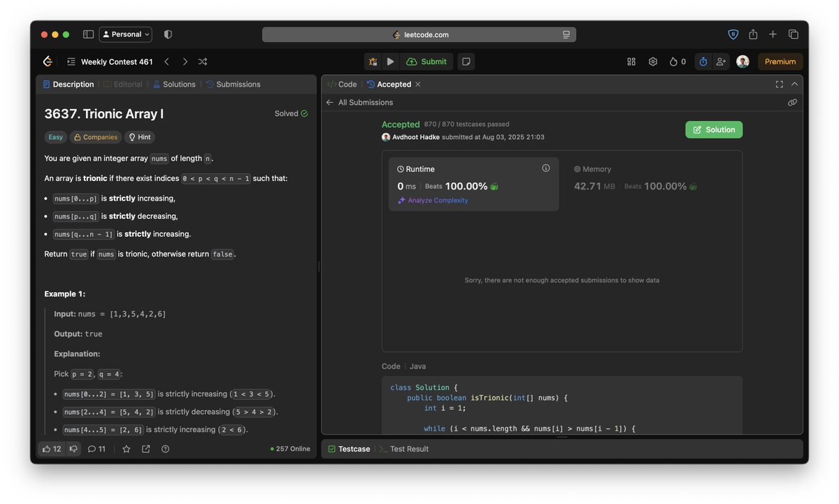Open the user profile avatar
Image resolution: width=839 pixels, height=504 pixels.
click(x=743, y=62)
